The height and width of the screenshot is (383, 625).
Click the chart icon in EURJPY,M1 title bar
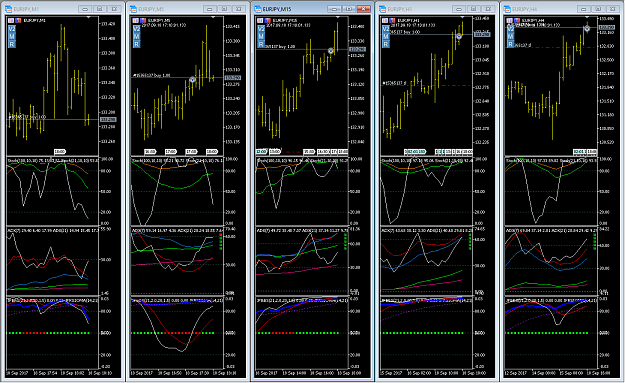(x=8, y=9)
